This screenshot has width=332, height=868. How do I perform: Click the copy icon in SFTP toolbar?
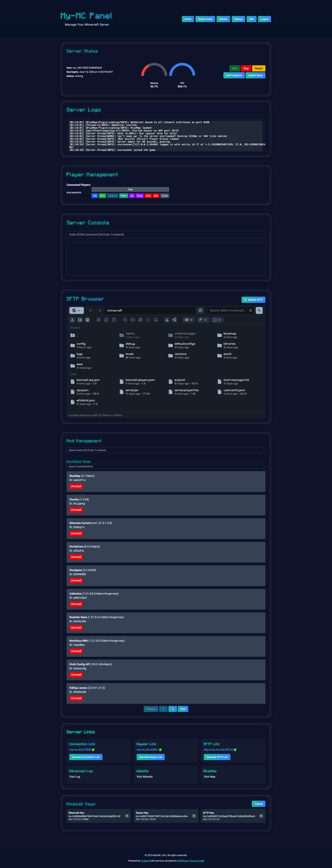[106, 320]
